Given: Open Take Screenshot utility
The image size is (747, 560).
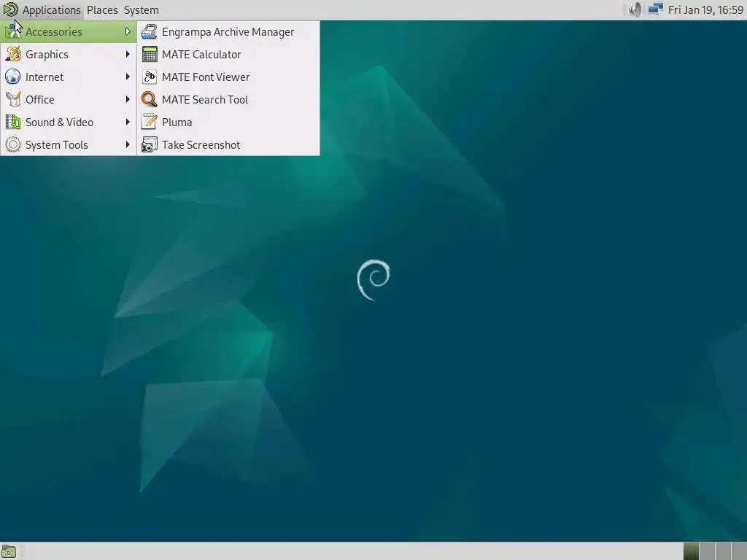Looking at the screenshot, I should pos(228,145).
